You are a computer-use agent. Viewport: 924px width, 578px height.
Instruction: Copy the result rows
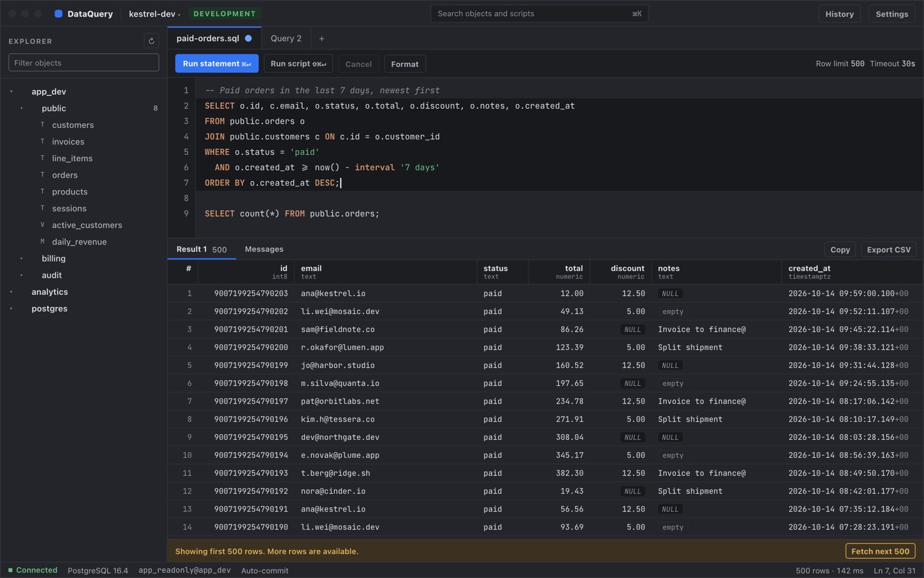[x=840, y=250]
